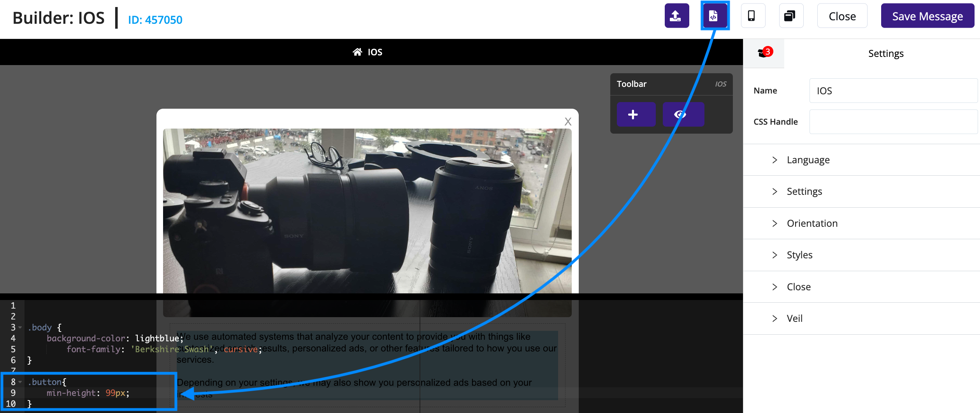Click the 'IOS' title in black bar
Viewport: 980px width, 413px height.
[x=375, y=52]
